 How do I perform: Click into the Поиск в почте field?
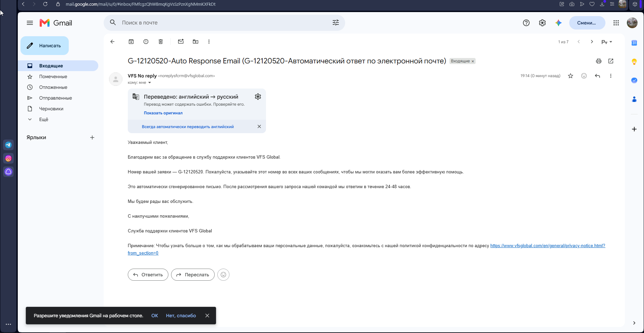pos(225,22)
